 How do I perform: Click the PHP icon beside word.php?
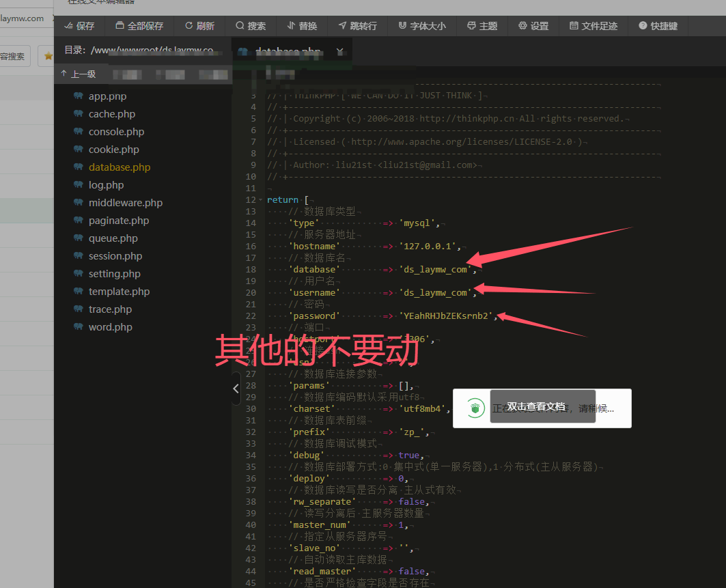click(79, 326)
